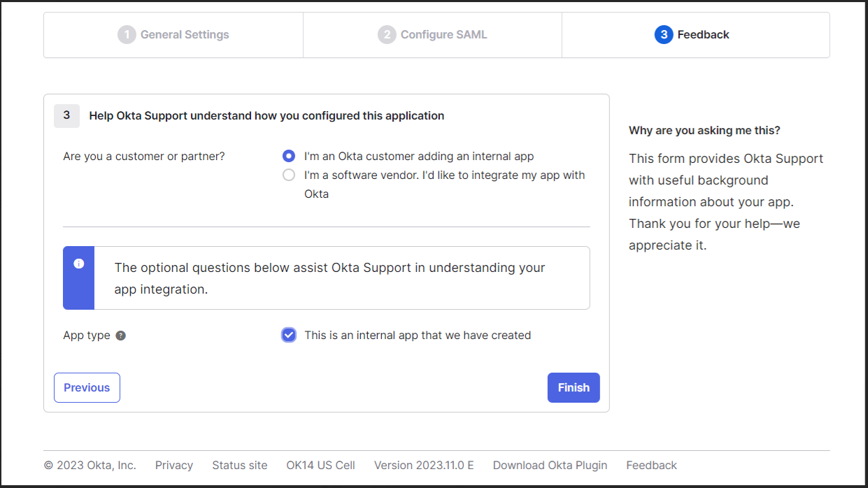Click the numbered badge for step 2
The height and width of the screenshot is (488, 868).
(387, 34)
